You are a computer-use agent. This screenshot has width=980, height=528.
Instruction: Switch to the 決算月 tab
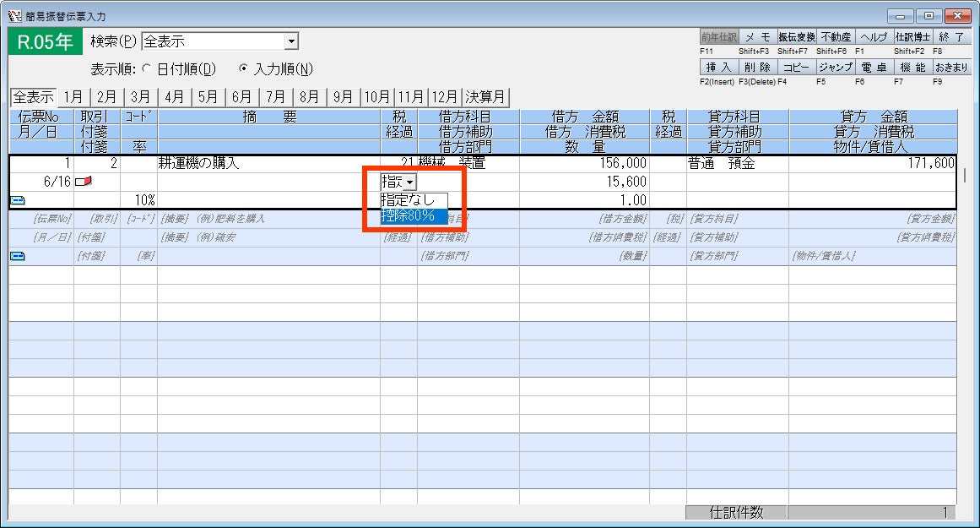pyautogui.click(x=485, y=97)
